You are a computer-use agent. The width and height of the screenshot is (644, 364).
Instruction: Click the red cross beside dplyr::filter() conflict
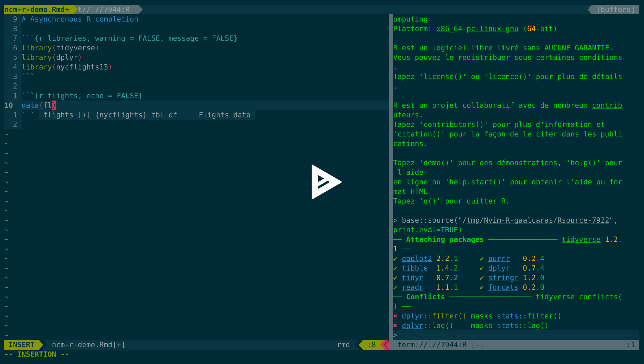click(395, 316)
